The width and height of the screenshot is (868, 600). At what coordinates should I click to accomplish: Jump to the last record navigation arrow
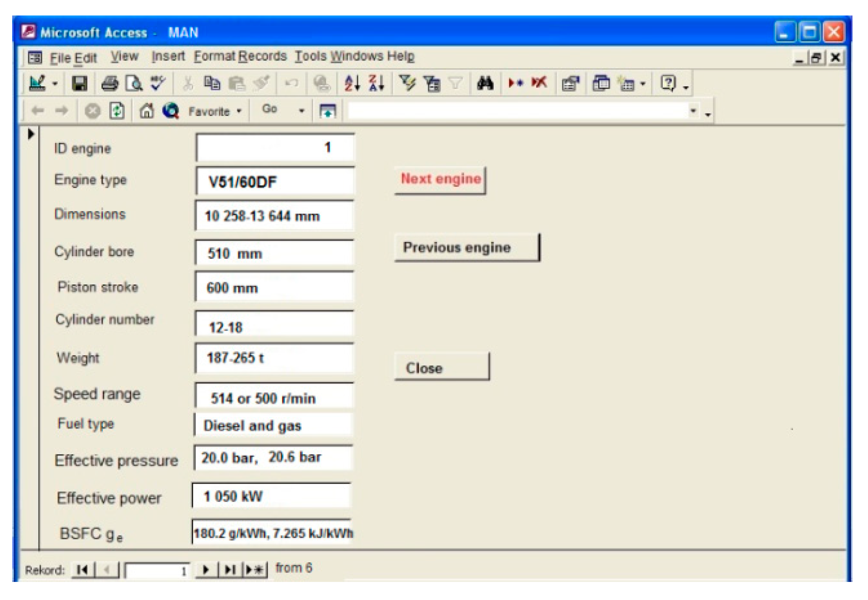tap(229, 569)
